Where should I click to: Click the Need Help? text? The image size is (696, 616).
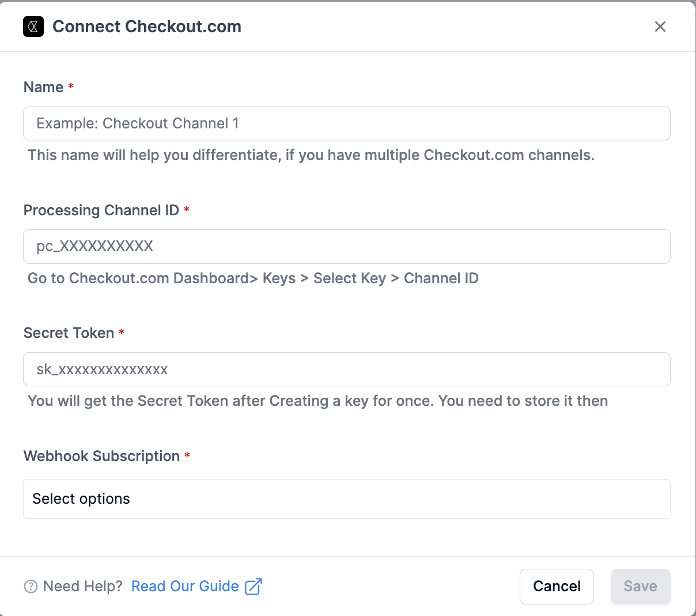coord(83,586)
